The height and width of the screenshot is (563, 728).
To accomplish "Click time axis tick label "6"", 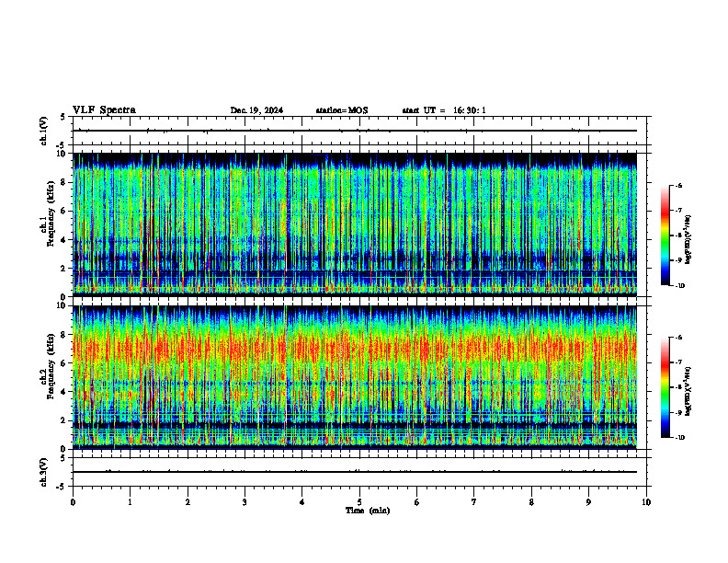I will coord(417,502).
